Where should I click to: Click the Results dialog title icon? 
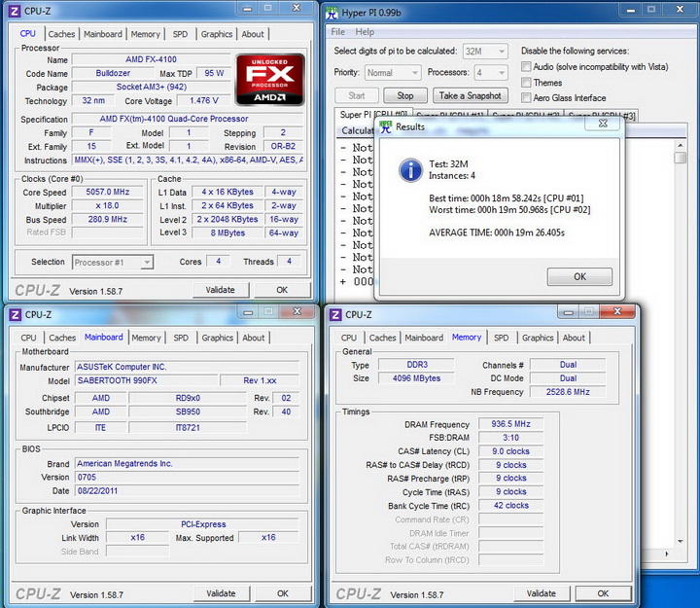click(x=385, y=126)
